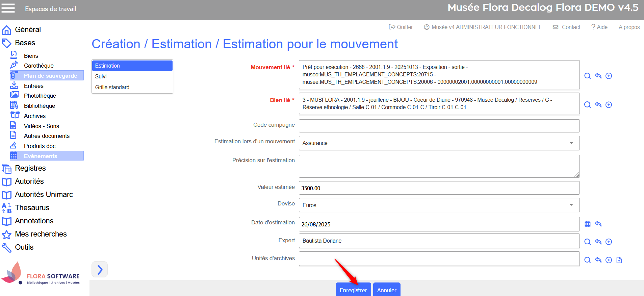Switch to the Suivi tab
The height and width of the screenshot is (296, 644).
tap(101, 76)
